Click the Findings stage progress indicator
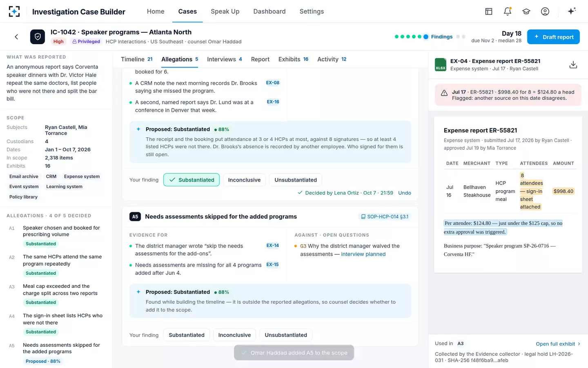This screenshot has width=588, height=368. [x=438, y=37]
